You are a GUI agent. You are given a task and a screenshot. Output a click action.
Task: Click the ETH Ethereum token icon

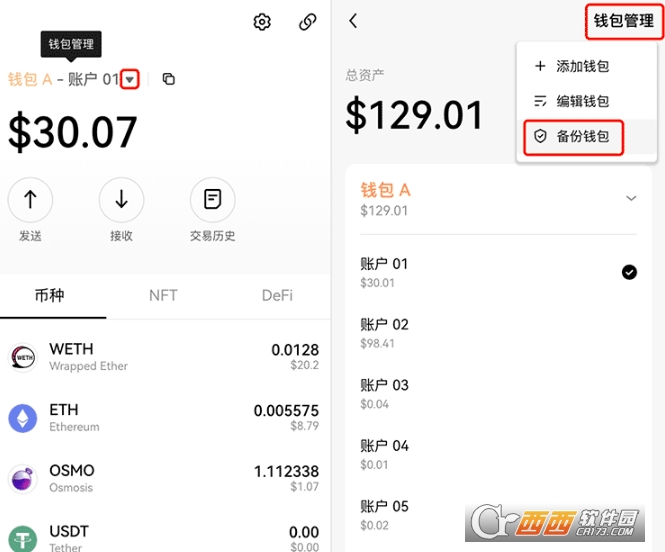[23, 418]
